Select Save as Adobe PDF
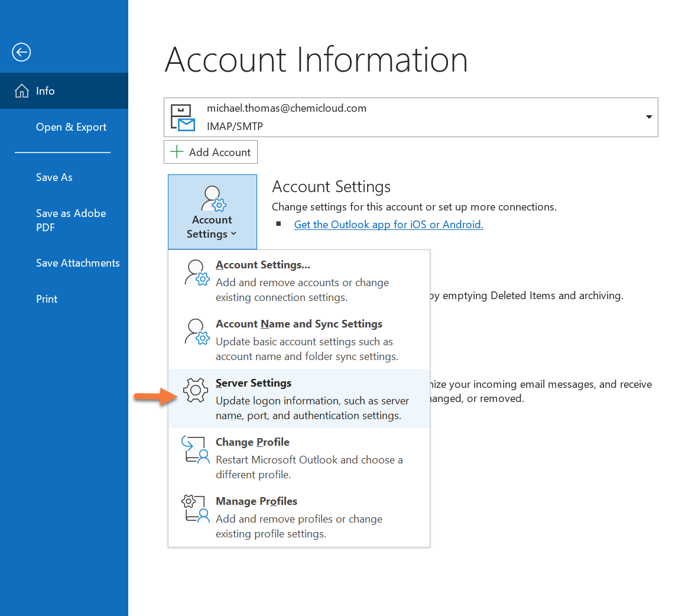Viewport: 682px width, 616px height. (x=71, y=220)
